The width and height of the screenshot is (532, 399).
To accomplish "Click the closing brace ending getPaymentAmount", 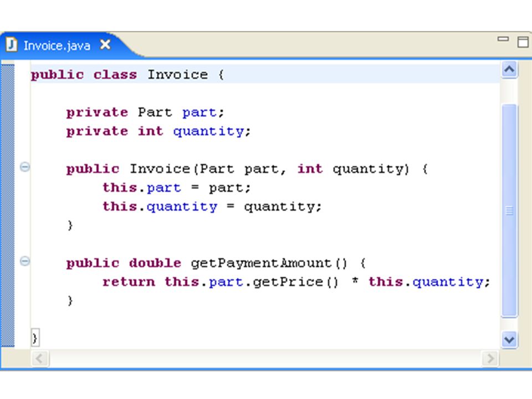I will point(70,300).
